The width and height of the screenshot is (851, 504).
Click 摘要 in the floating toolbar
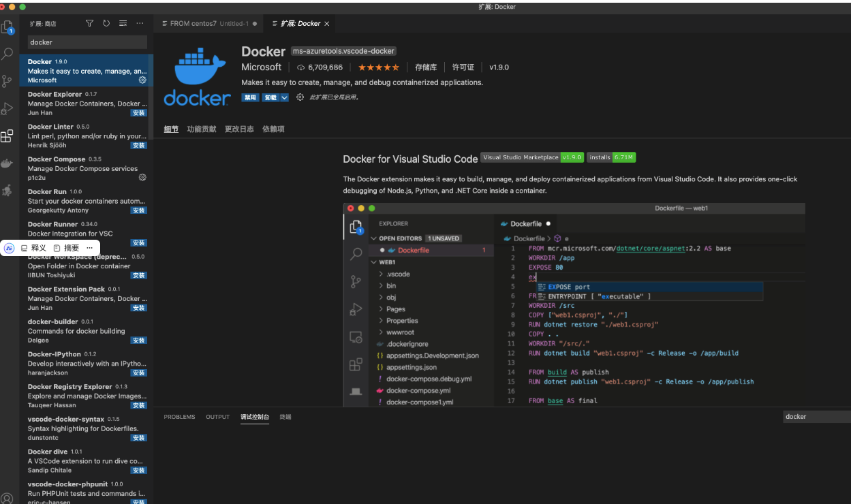66,248
